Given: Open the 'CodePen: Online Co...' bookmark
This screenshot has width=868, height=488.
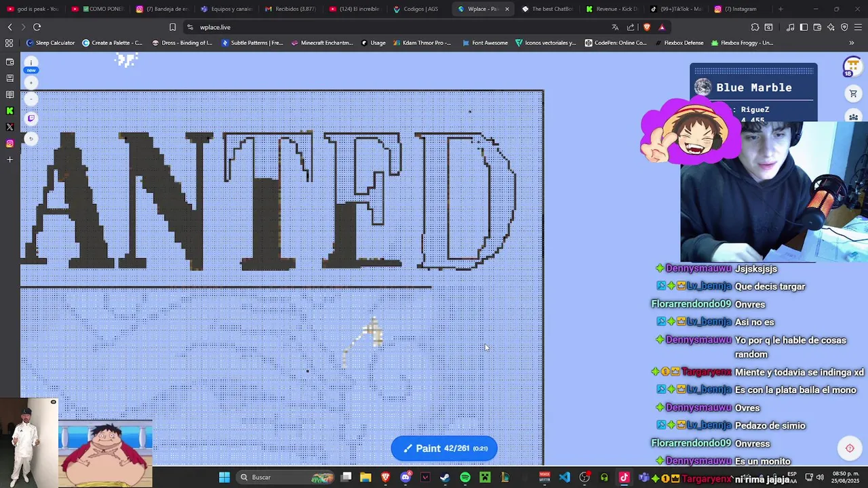Looking at the screenshot, I should point(616,43).
